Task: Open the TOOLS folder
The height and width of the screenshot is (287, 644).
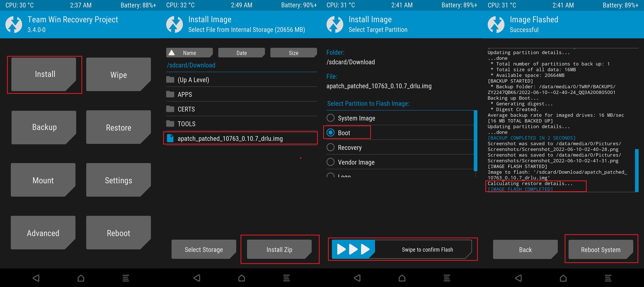Action: [x=241, y=124]
